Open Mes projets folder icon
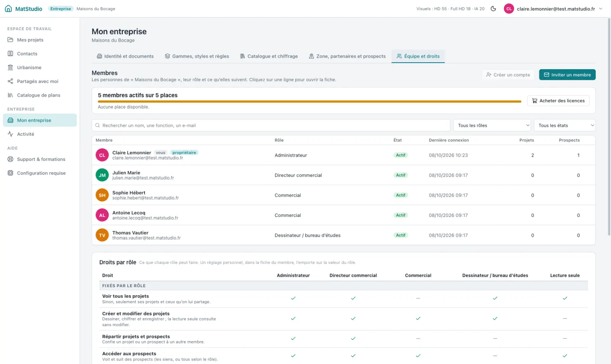Screen dimensions: 611x364 coord(10,40)
